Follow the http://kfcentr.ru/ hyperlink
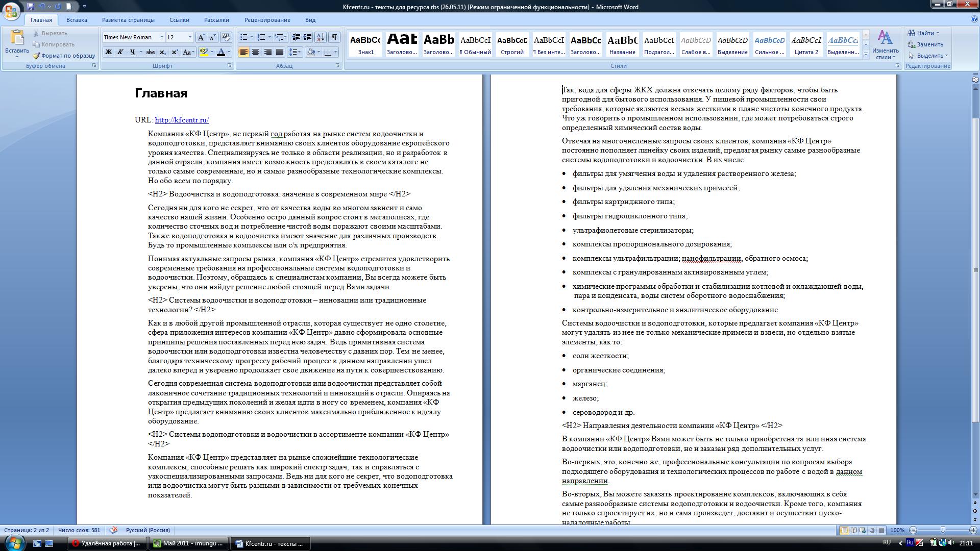This screenshot has width=980, height=551. 182,120
